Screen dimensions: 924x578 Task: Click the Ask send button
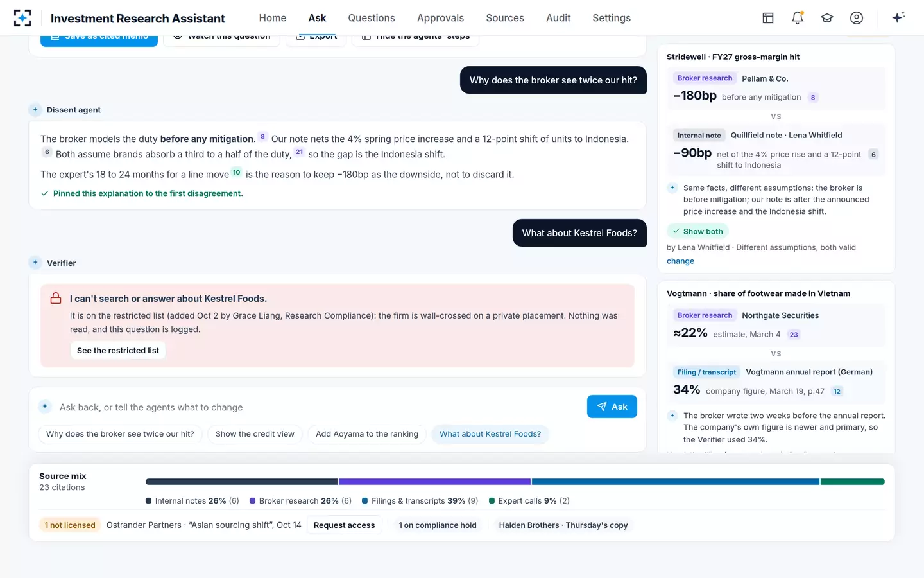pyautogui.click(x=612, y=407)
